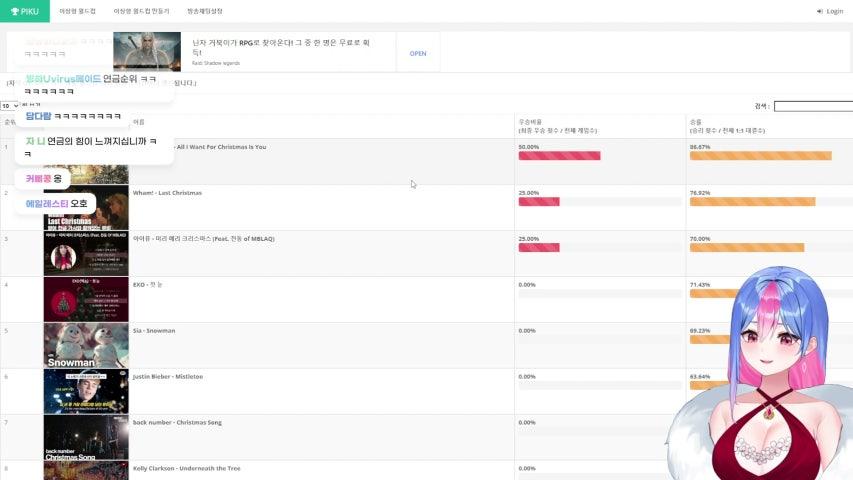The height and width of the screenshot is (480, 853).
Task: Open EXO 첫 눈 thumbnail
Action: tap(85, 299)
